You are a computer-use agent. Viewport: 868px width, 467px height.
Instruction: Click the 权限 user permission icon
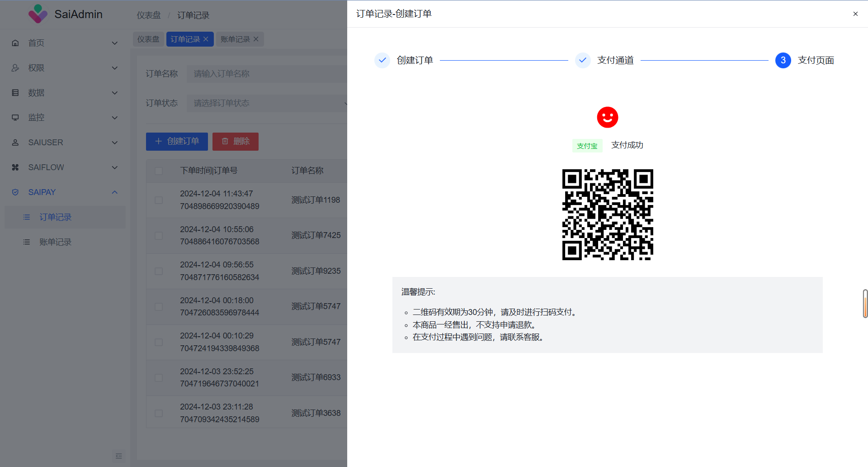point(15,68)
